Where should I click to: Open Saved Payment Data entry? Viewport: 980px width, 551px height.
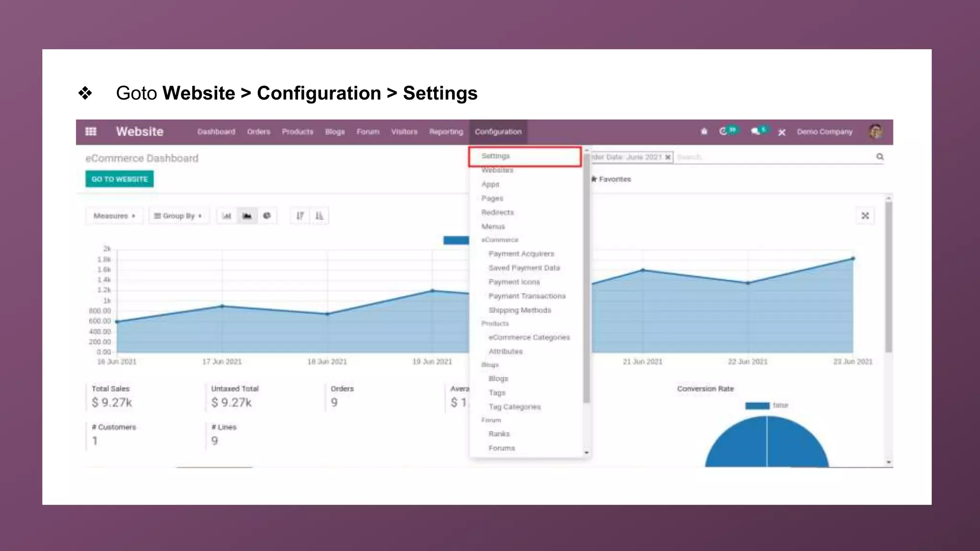click(x=524, y=268)
